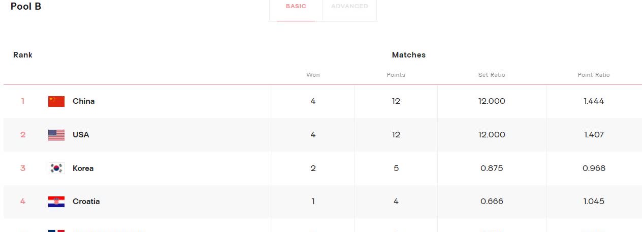Click the Rank column header
Image resolution: width=644 pixels, height=232 pixels.
[23, 55]
